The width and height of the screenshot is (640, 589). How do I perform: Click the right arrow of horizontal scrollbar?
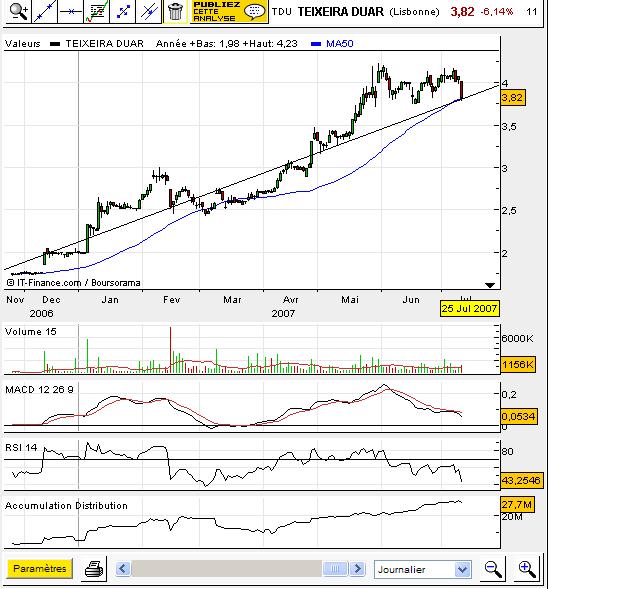click(x=358, y=569)
